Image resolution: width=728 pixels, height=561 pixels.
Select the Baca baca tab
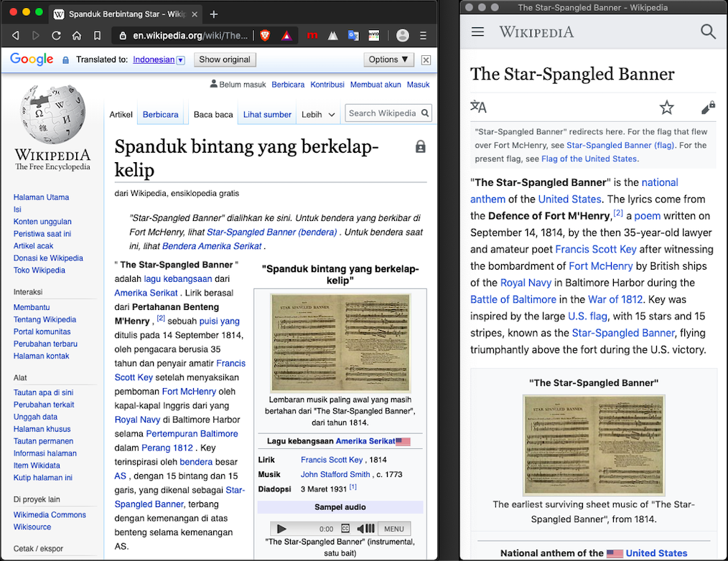213,115
